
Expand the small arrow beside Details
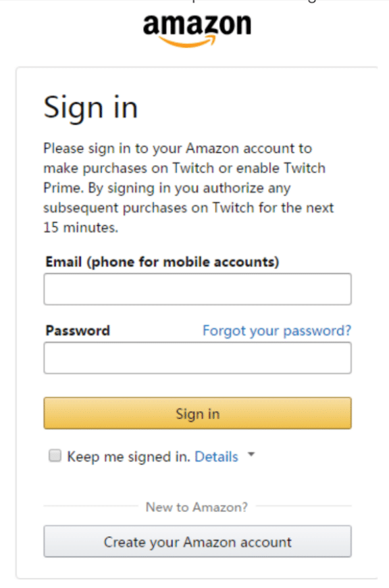[x=251, y=454]
